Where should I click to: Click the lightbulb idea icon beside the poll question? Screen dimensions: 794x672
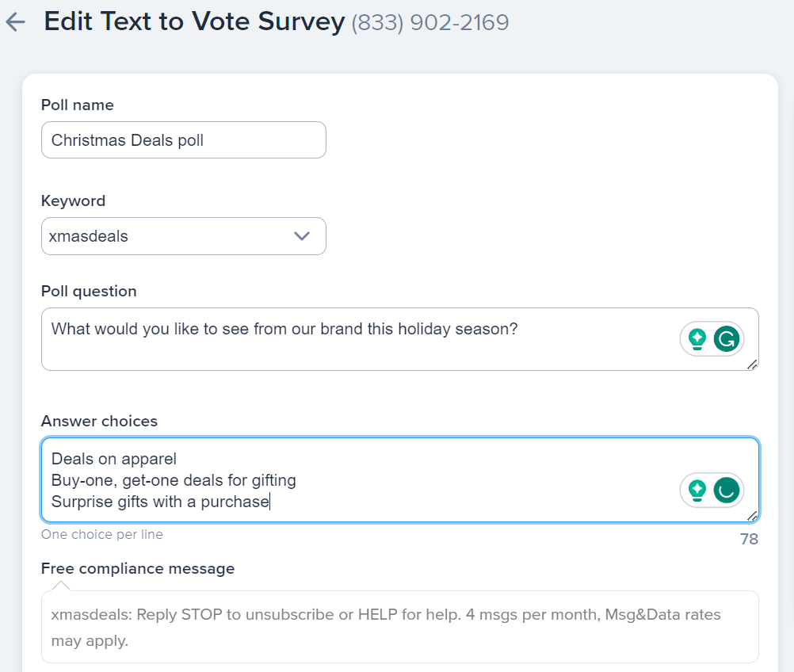pos(696,338)
